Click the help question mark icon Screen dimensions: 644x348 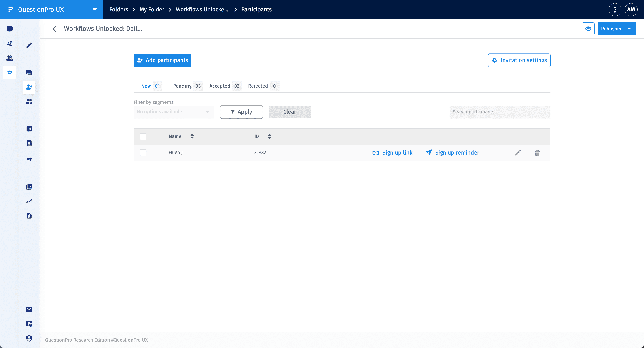pos(615,9)
